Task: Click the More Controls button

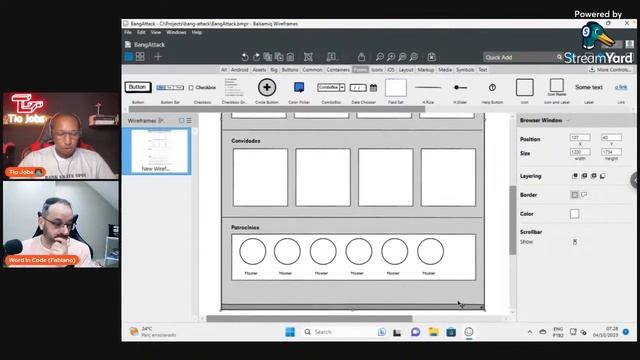Action: click(611, 70)
